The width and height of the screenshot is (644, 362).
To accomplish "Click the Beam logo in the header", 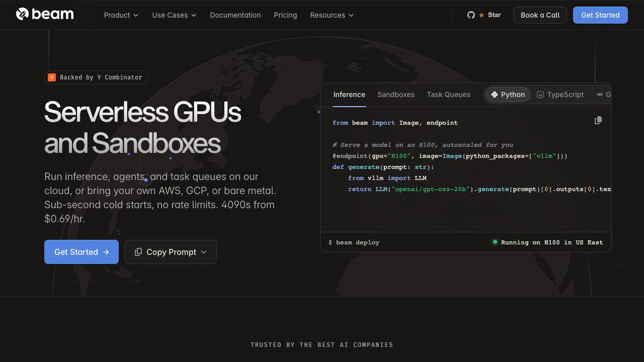I will point(45,14).
